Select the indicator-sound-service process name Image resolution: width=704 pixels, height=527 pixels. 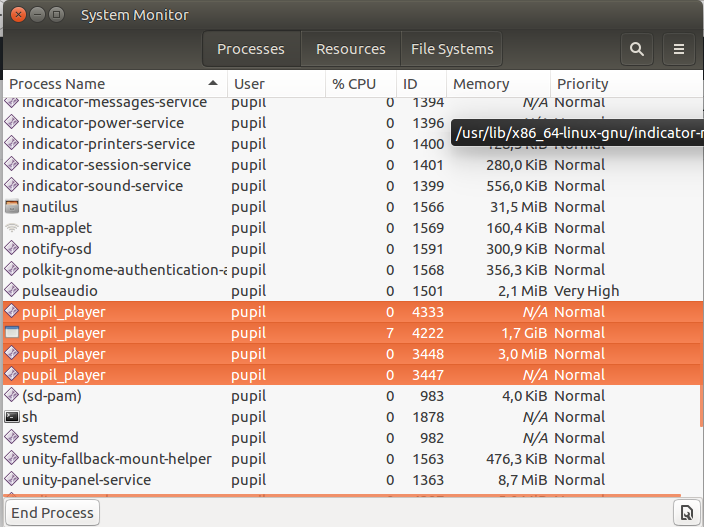[x=102, y=186]
